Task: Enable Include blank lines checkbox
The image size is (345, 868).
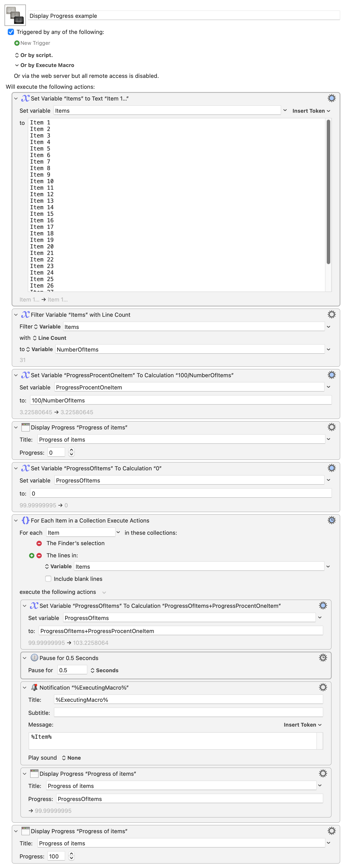Action: (x=48, y=578)
